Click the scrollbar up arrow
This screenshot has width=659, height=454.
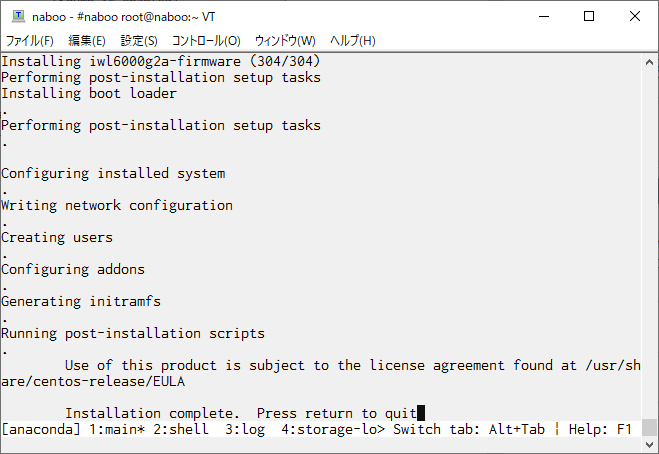(649, 62)
